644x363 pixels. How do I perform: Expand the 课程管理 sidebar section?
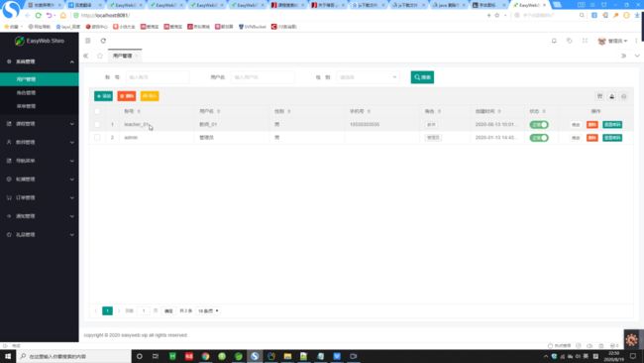point(40,124)
